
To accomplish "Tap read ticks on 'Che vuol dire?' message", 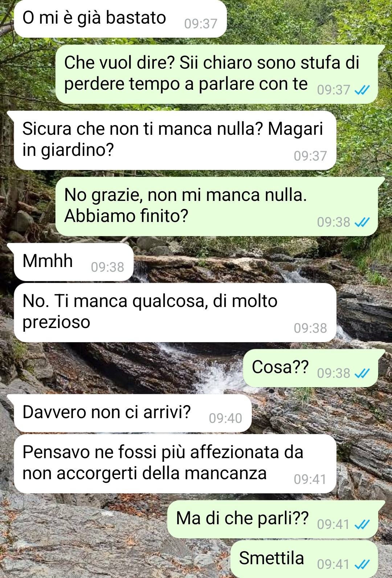I will click(362, 90).
